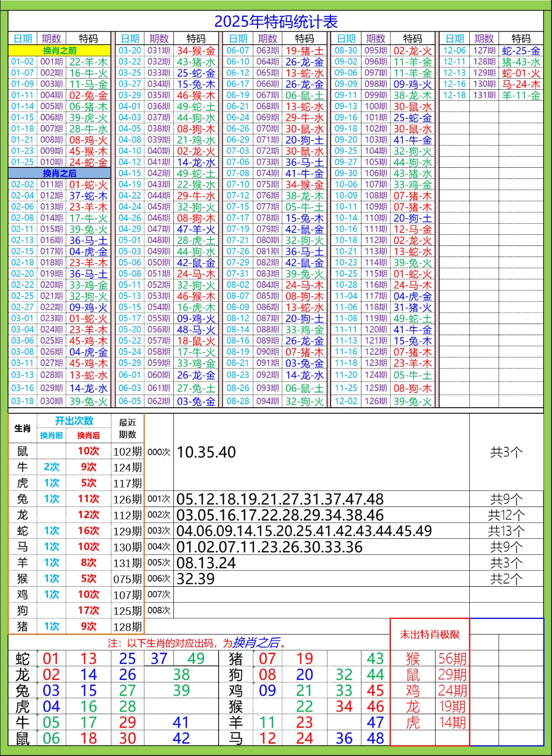The image size is (552, 756).
Task: Click the 开出次数 column header
Action: click(x=74, y=421)
